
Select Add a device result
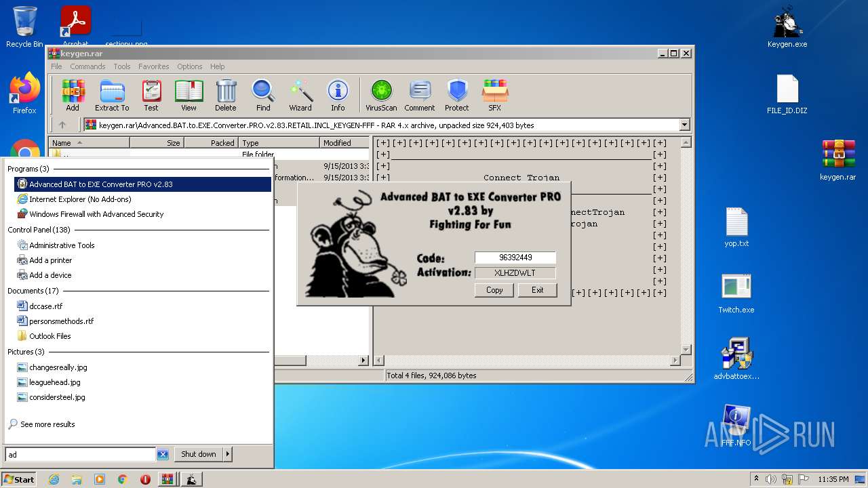(142, 275)
